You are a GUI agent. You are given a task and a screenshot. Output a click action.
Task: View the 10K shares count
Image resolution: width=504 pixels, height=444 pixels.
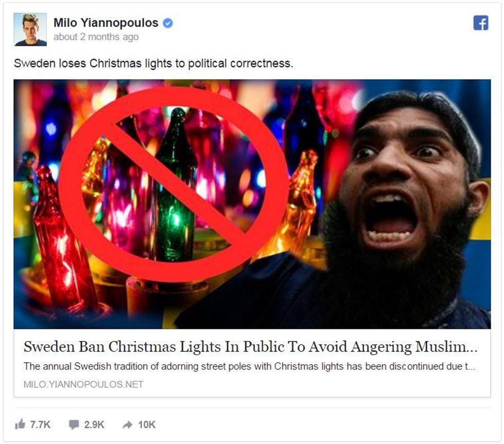147,424
